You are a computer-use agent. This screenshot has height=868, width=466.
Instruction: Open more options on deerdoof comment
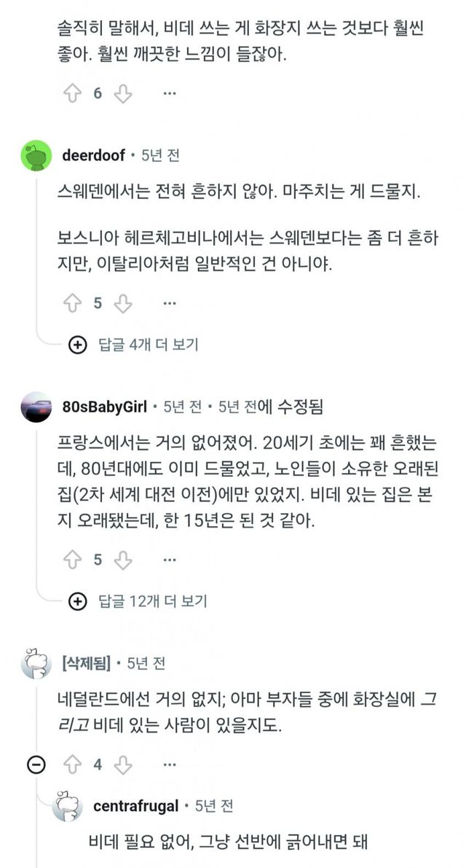click(x=169, y=303)
